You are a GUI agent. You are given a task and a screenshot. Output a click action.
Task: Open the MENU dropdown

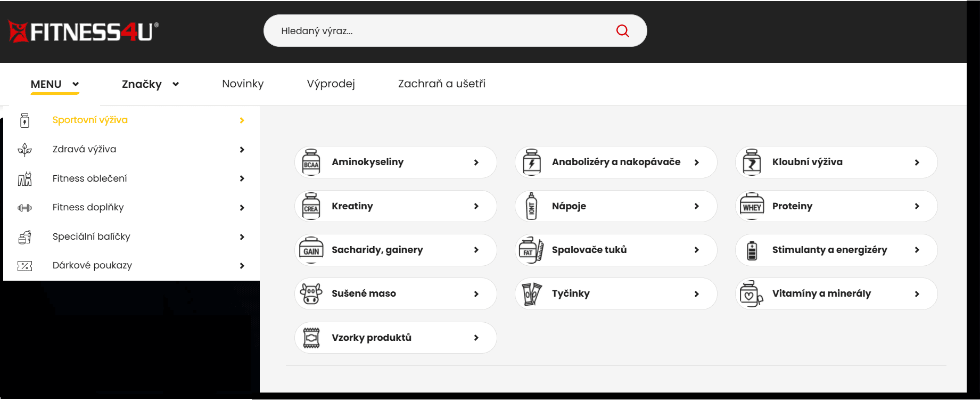click(x=54, y=84)
